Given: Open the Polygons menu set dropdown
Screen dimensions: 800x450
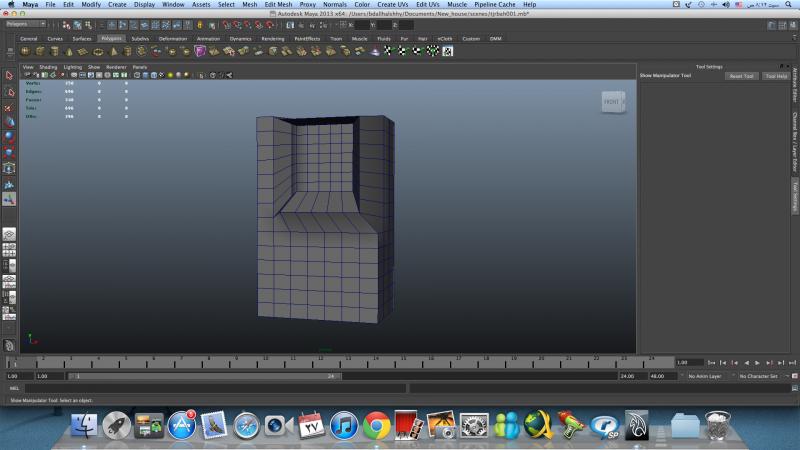Looking at the screenshot, I should point(24,24).
